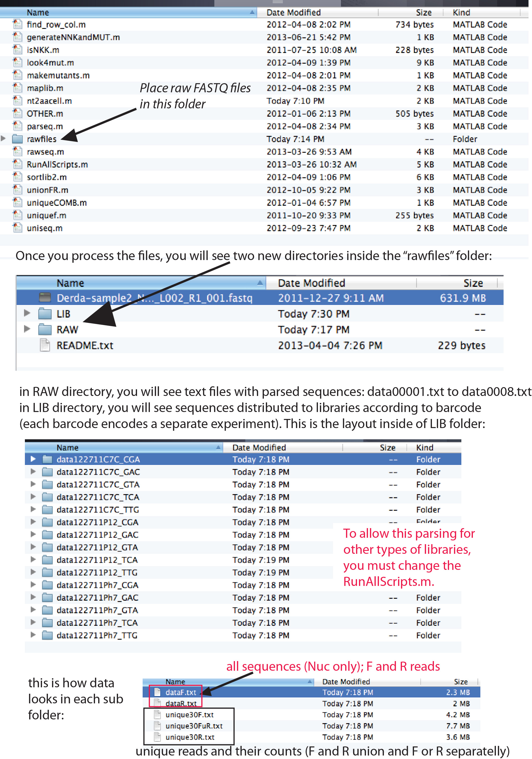Click the RunAllScripts.m file icon

(x=17, y=164)
